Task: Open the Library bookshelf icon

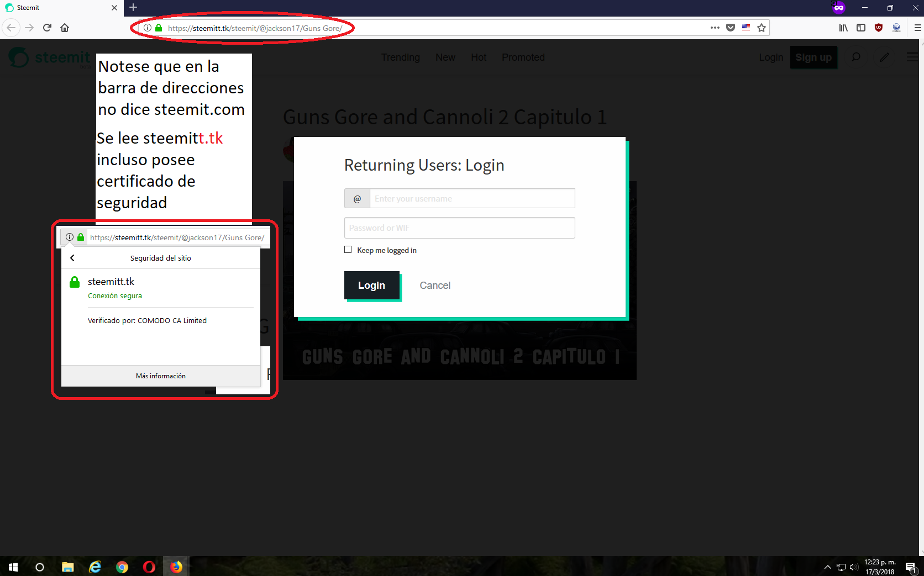Action: [x=843, y=28]
